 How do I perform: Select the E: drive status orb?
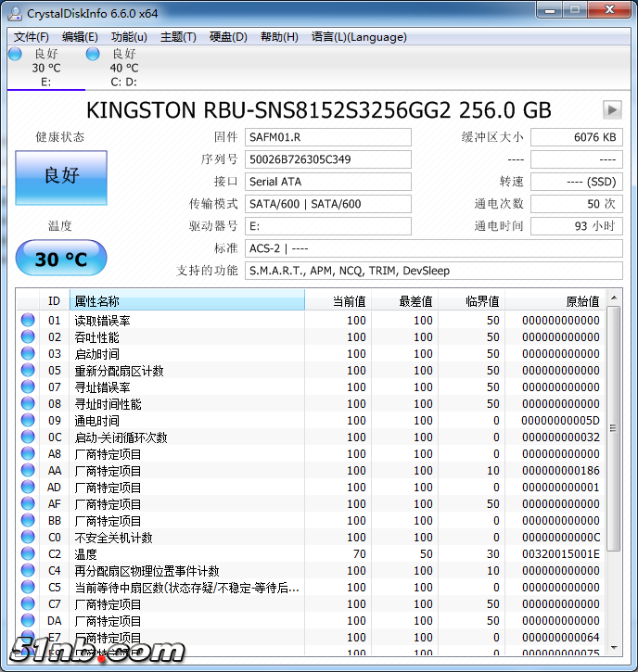[x=15, y=55]
